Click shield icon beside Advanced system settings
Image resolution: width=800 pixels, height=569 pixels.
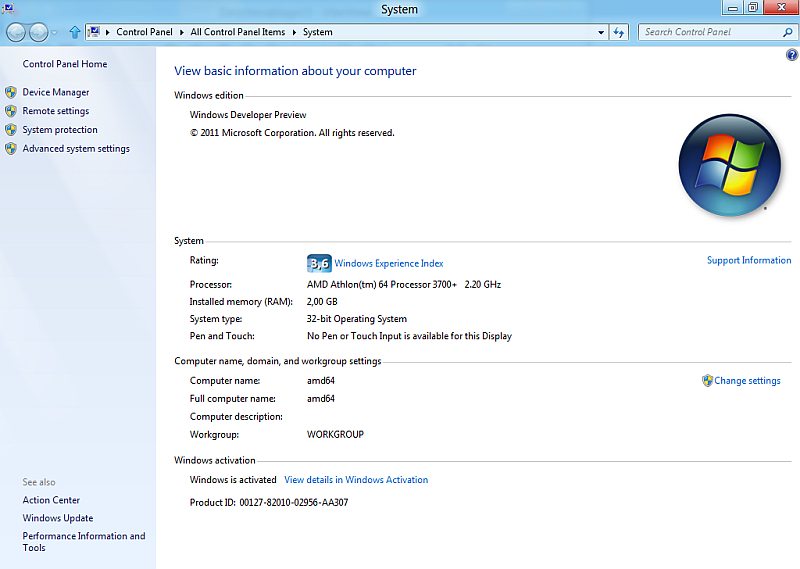click(11, 149)
